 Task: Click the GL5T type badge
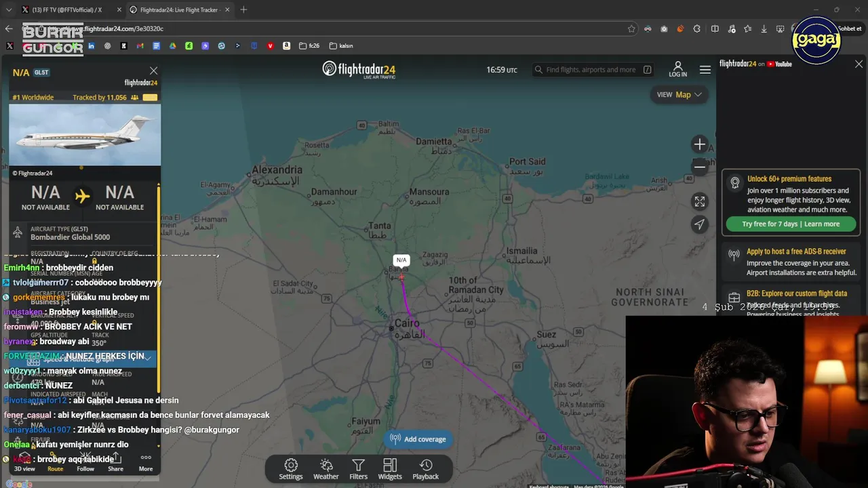point(41,73)
